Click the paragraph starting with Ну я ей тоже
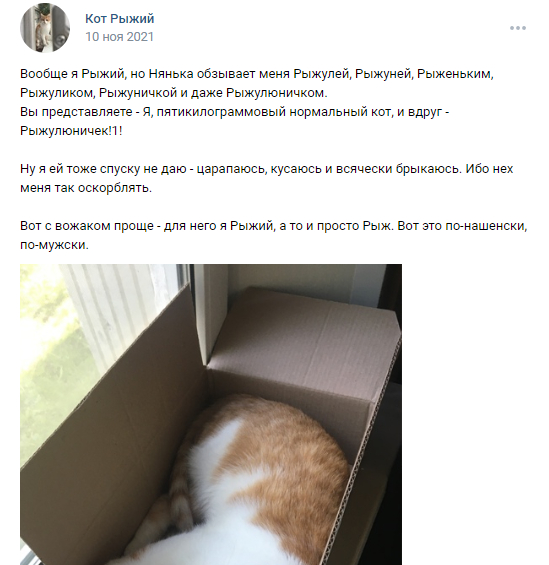This screenshot has height=565, width=549. (x=267, y=178)
